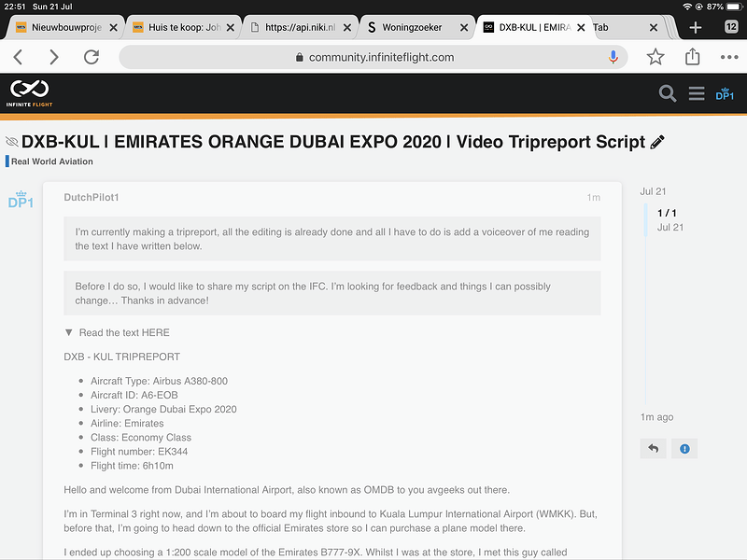
Task: Bookmark the page with the star icon
Action: (655, 57)
